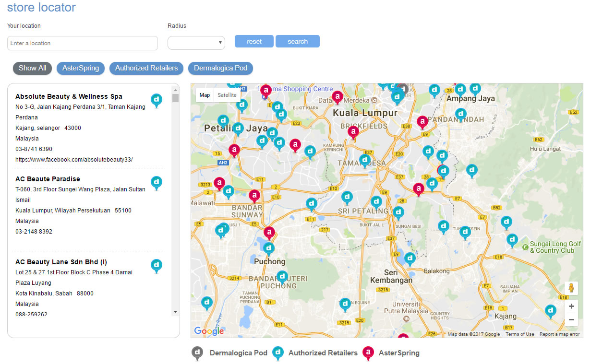Filter stores by Dermalogica Pod

[220, 68]
